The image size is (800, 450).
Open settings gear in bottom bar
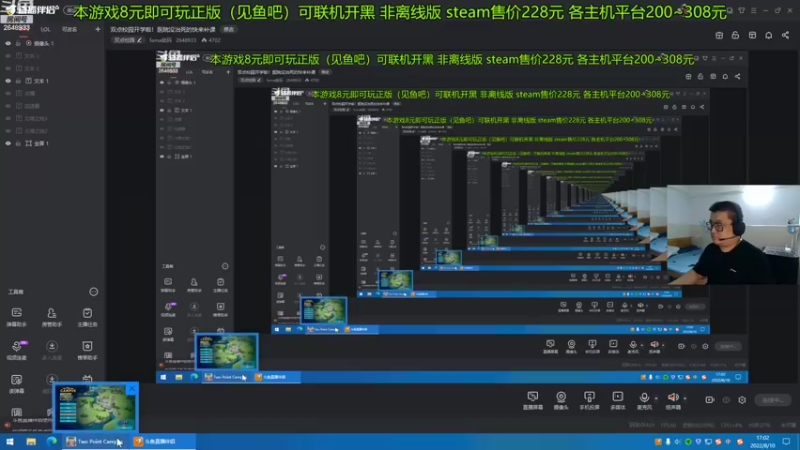(x=742, y=400)
